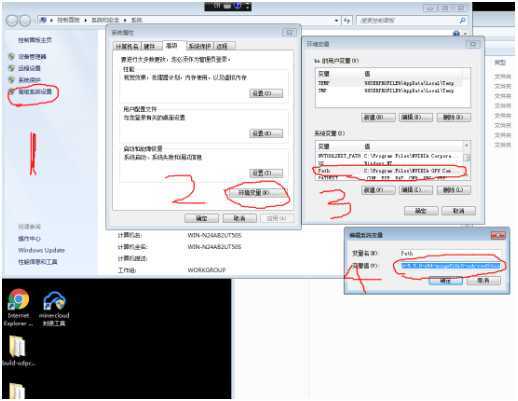The height and width of the screenshot is (401, 518).
Task: Click the search magnifier icon in Control Panel
Action: [x=462, y=20]
